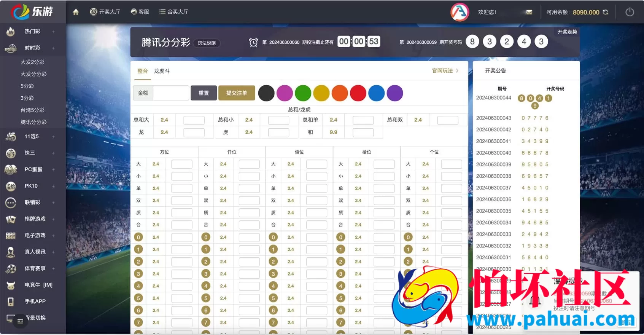Click the 提交注单 submit button

click(x=237, y=93)
